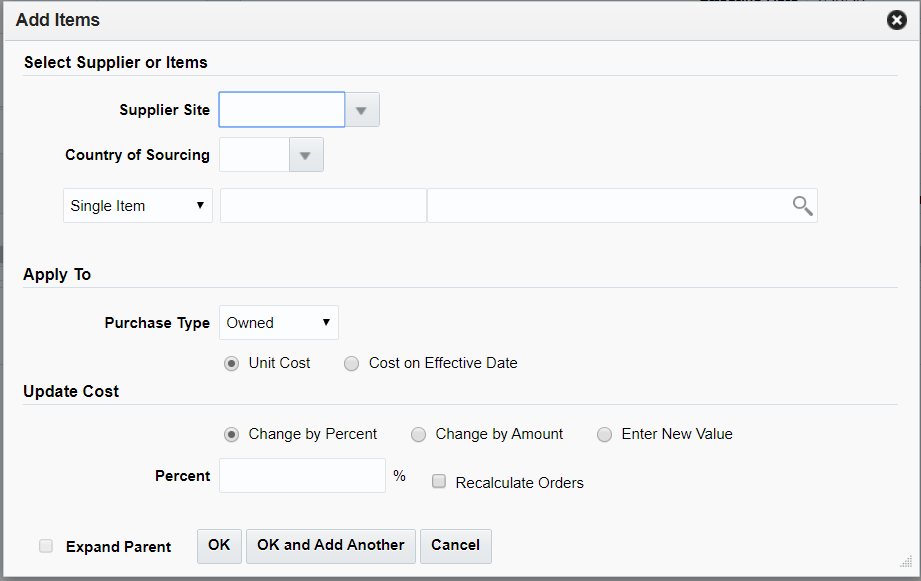The width and height of the screenshot is (921, 581).
Task: Click the Cancel button
Action: (x=455, y=546)
